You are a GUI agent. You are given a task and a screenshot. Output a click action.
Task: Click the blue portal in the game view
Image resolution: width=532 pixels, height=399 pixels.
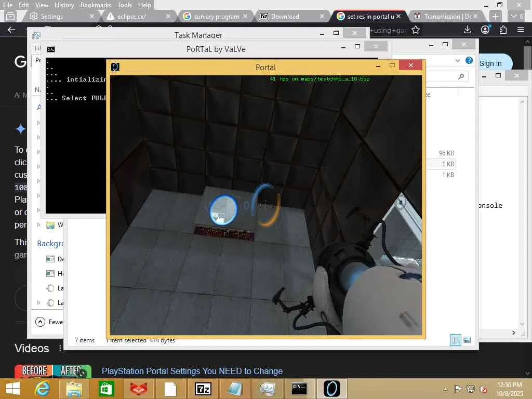[x=223, y=210]
